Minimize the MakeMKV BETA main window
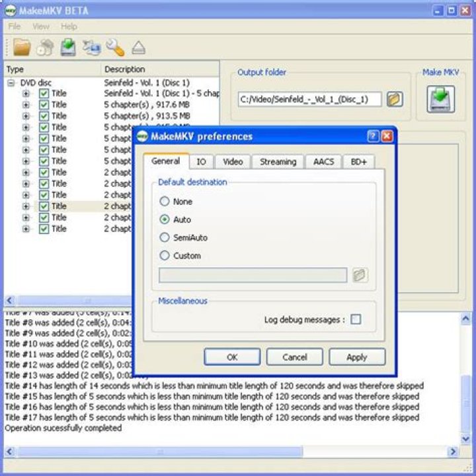476x476 pixels. point(438,11)
